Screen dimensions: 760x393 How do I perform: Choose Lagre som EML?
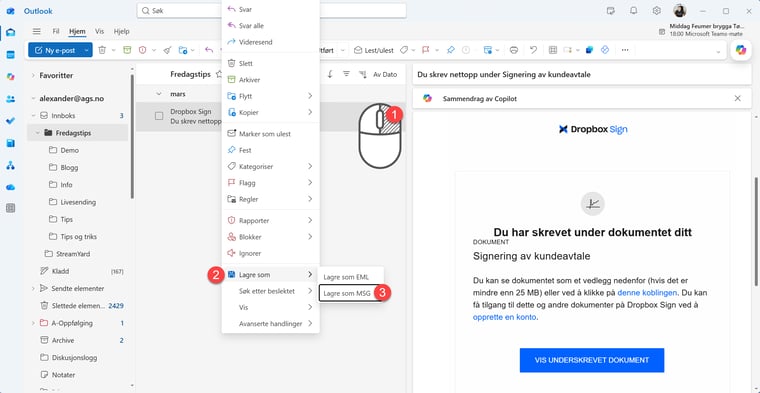tap(350, 277)
